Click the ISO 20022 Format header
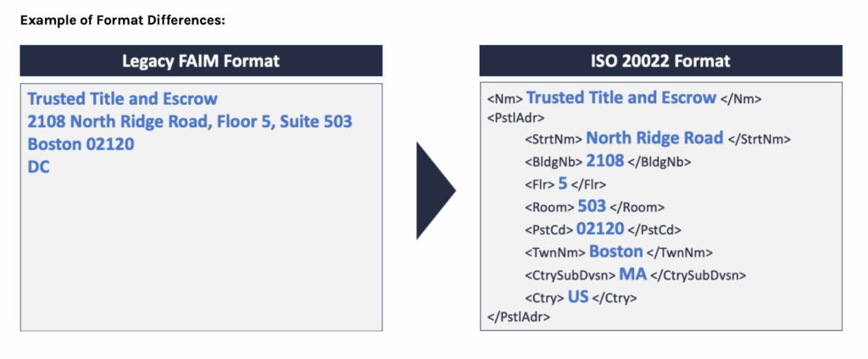The width and height of the screenshot is (868, 359). click(x=660, y=61)
